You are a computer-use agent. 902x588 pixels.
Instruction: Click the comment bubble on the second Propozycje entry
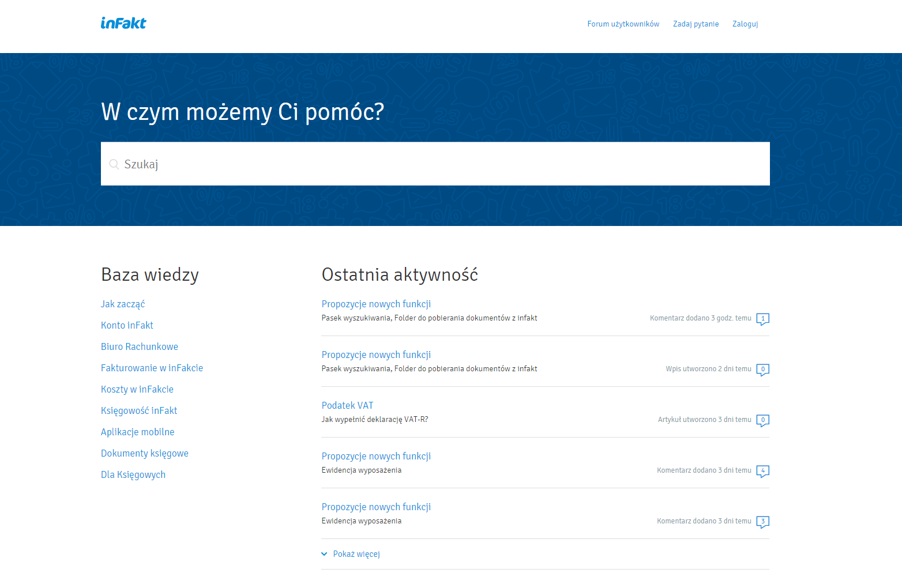click(762, 370)
